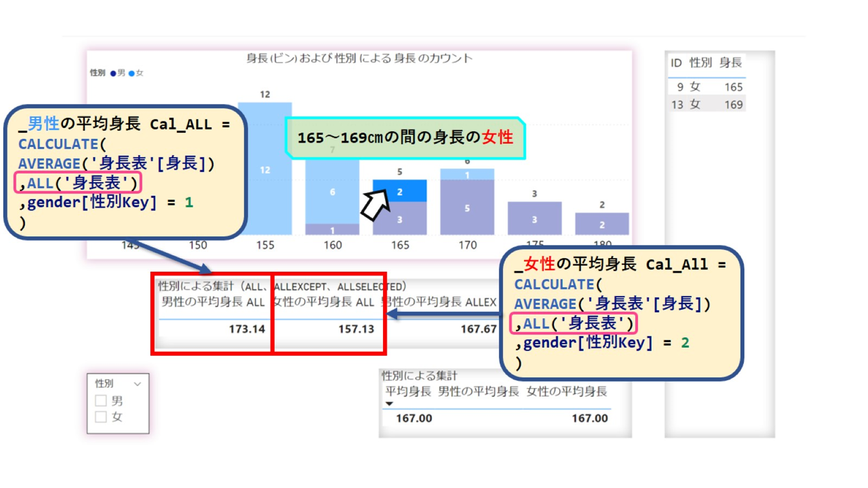Click the bar labeled 2 at 180
Screen dimensions: 868x488
[602, 224]
